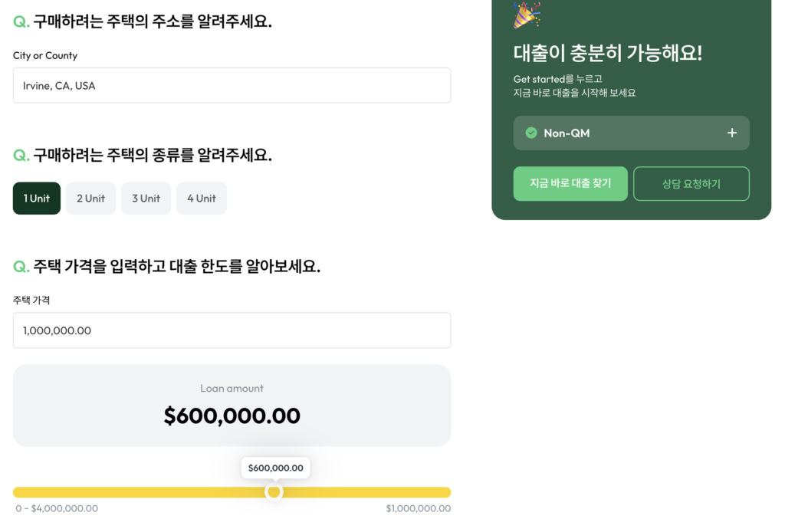Click the Loan amount display box
This screenshot has height=532, width=785.
click(232, 405)
